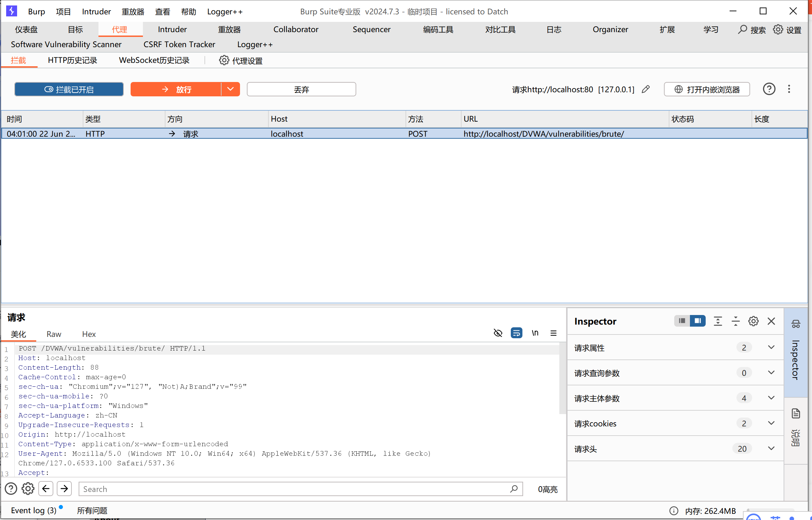
Task: Open three-dot options menu near help
Action: click(789, 89)
